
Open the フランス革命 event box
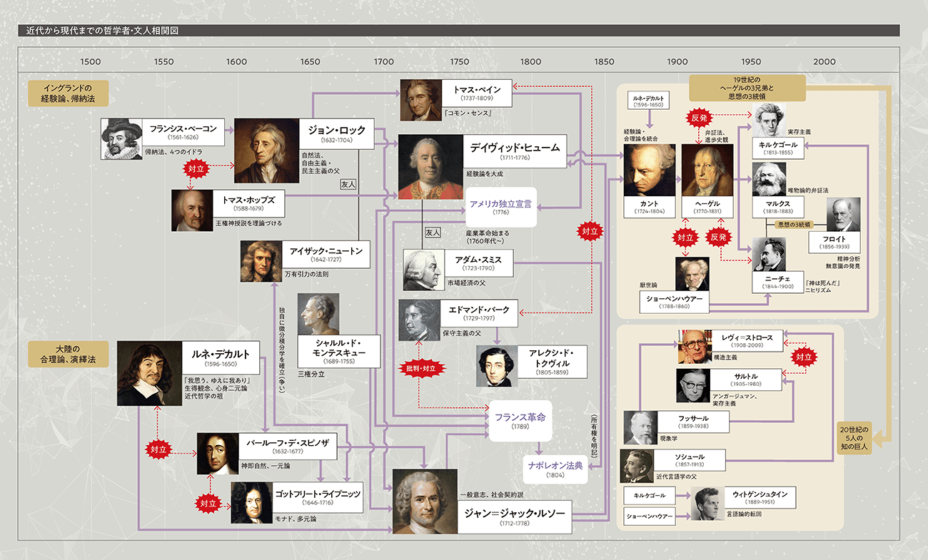522,422
